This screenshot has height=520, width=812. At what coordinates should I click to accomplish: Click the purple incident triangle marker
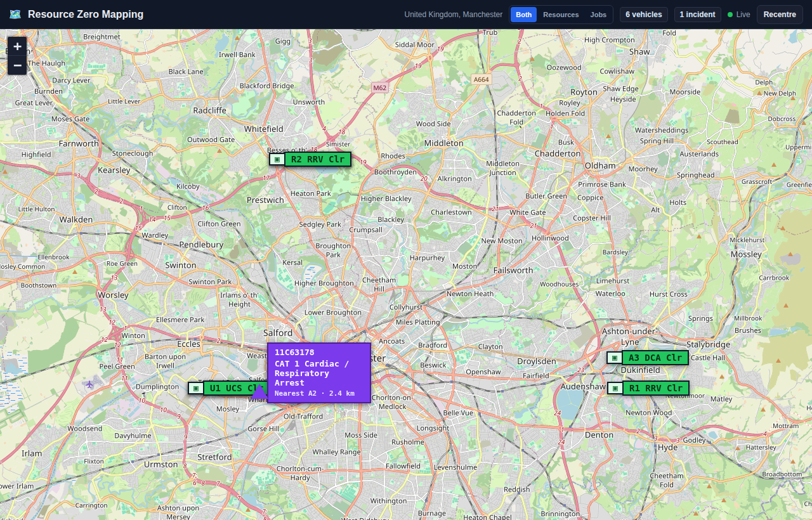click(x=258, y=391)
